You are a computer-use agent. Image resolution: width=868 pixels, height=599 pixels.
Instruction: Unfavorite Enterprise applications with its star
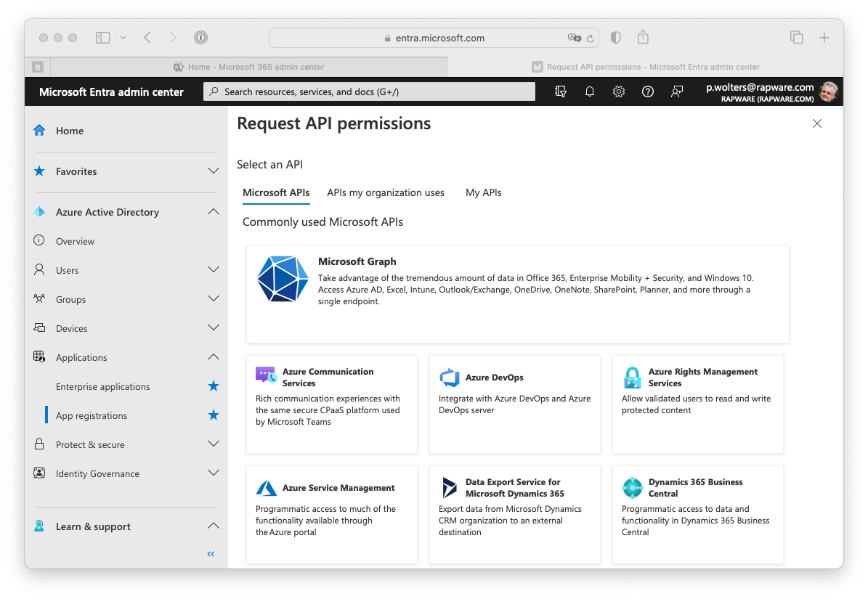coord(213,386)
